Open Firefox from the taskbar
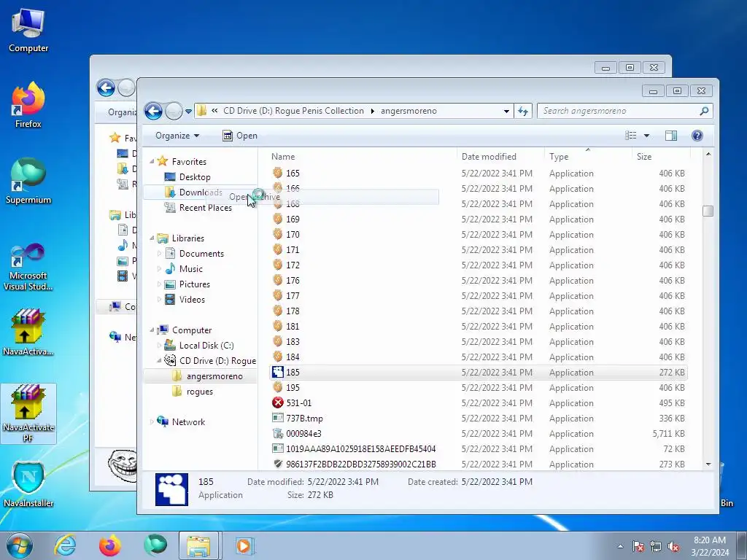The image size is (747, 560). pos(109,545)
